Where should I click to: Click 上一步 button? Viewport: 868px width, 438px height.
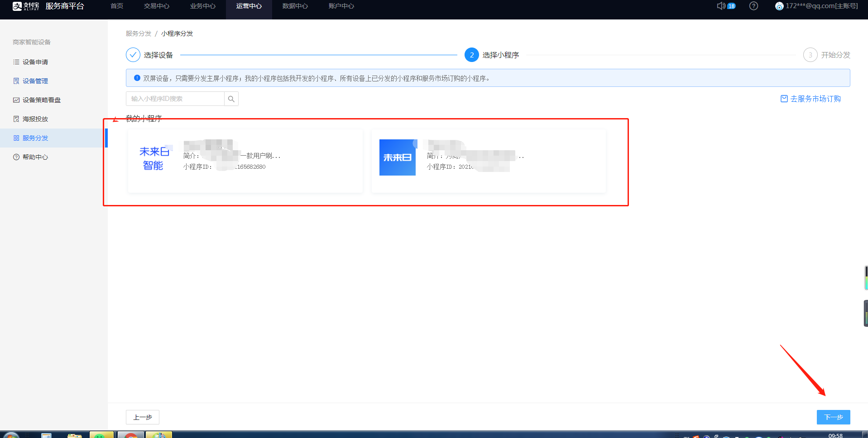click(x=143, y=417)
